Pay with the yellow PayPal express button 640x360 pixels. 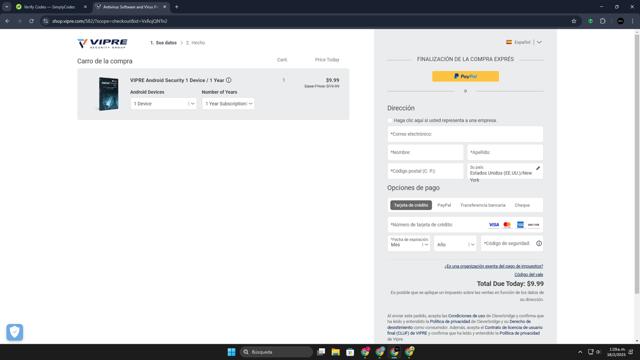coord(465,76)
